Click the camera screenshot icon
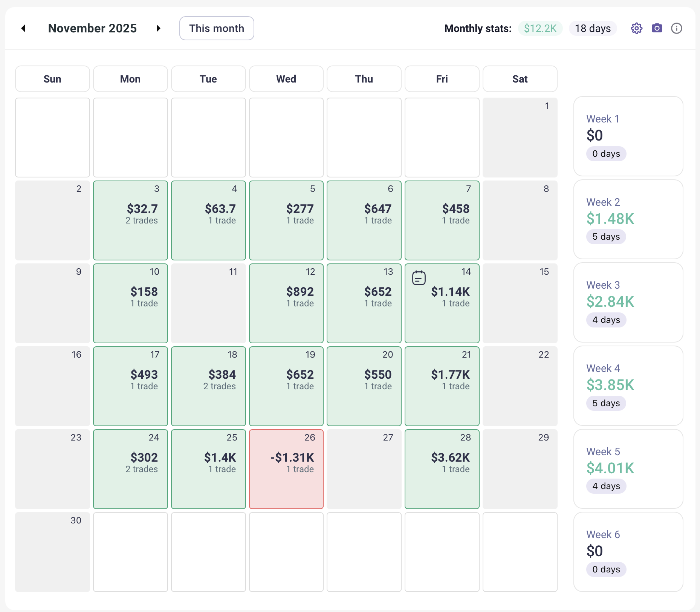Image resolution: width=700 pixels, height=612 pixels. point(657,28)
